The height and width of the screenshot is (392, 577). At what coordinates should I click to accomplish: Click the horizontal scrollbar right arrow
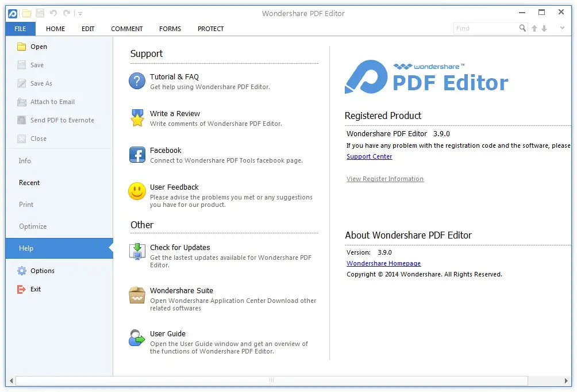coord(566,381)
